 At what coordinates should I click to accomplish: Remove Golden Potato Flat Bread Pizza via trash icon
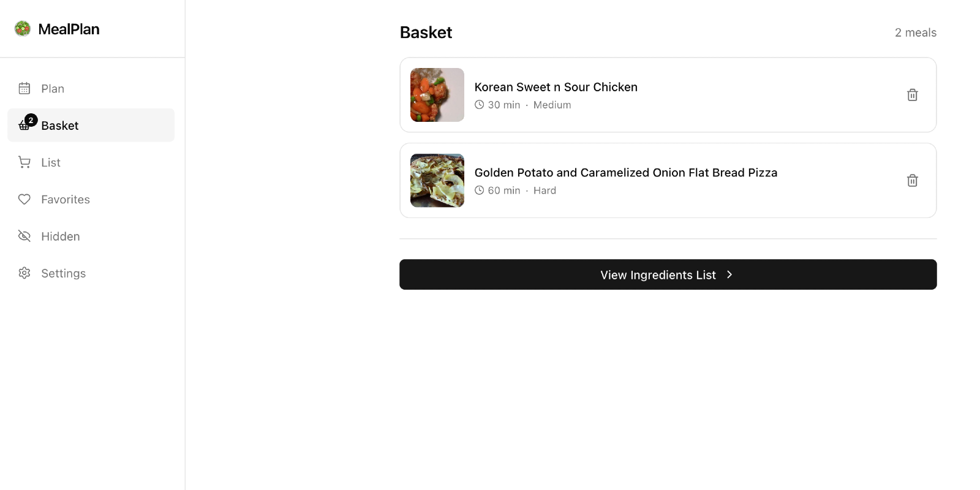tap(913, 181)
